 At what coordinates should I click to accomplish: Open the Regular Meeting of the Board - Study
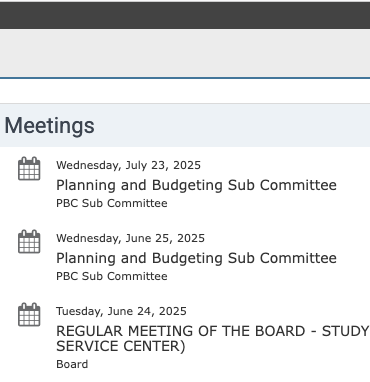click(x=213, y=339)
